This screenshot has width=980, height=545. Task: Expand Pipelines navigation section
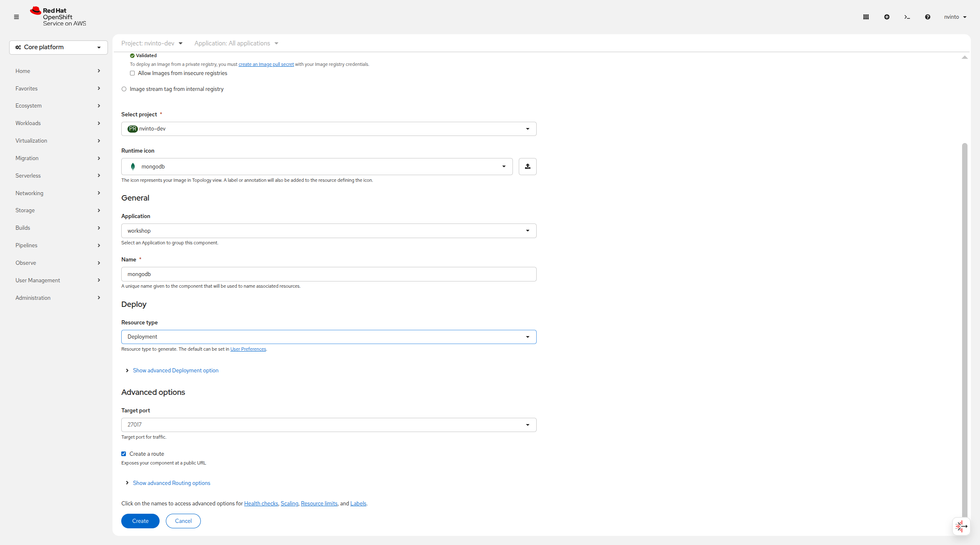[x=58, y=245]
